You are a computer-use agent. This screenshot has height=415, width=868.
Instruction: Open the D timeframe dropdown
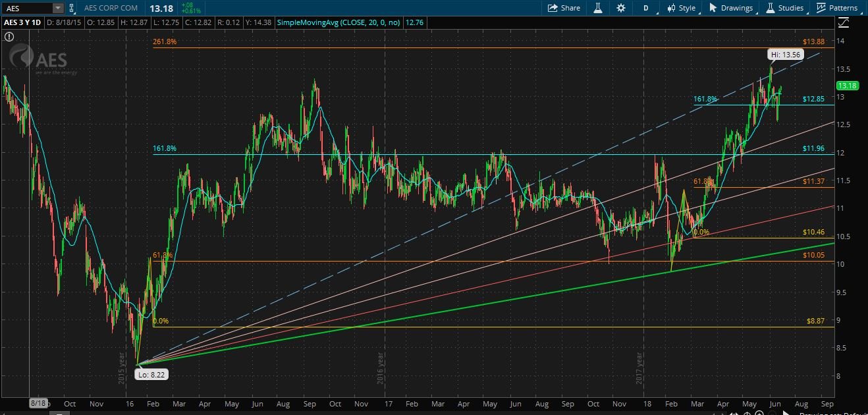point(646,8)
